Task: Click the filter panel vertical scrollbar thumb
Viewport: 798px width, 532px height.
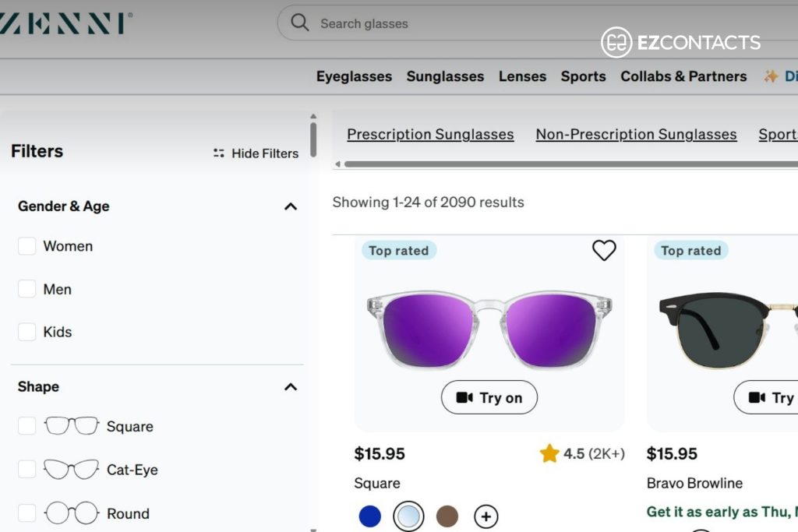Action: (x=313, y=139)
